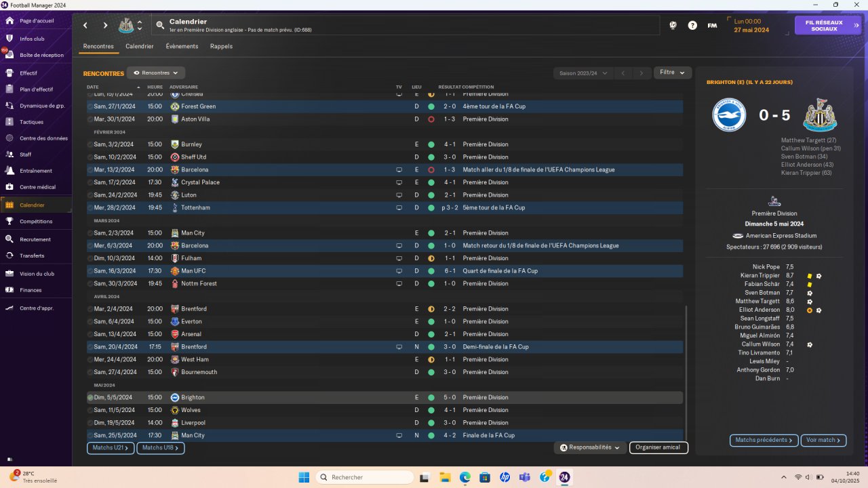
Task: Go back with the left navigation arrow
Action: click(x=85, y=26)
